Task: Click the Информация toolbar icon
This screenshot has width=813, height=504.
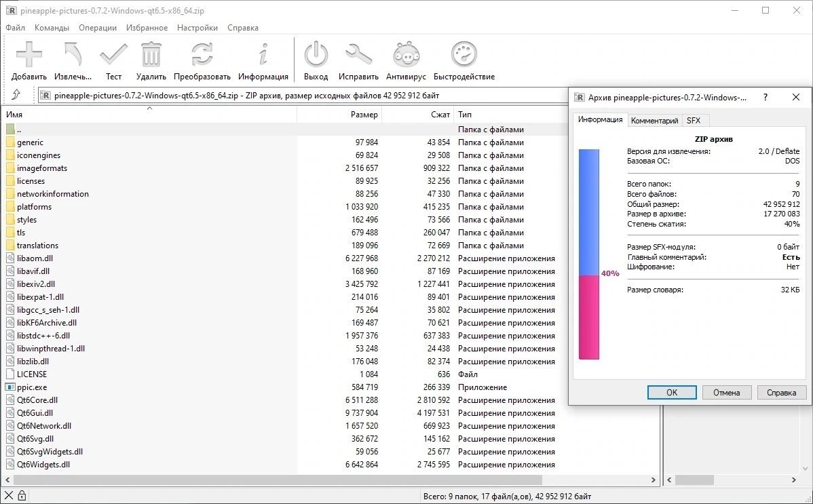Action: point(263,54)
